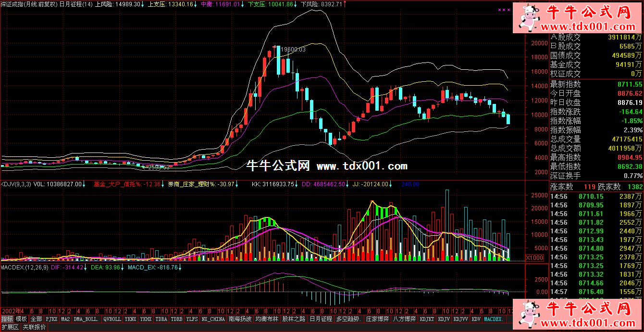The width and height of the screenshot is (644, 332).
Task: Select the 全部 indicator category tab
Action: (x=36, y=319)
